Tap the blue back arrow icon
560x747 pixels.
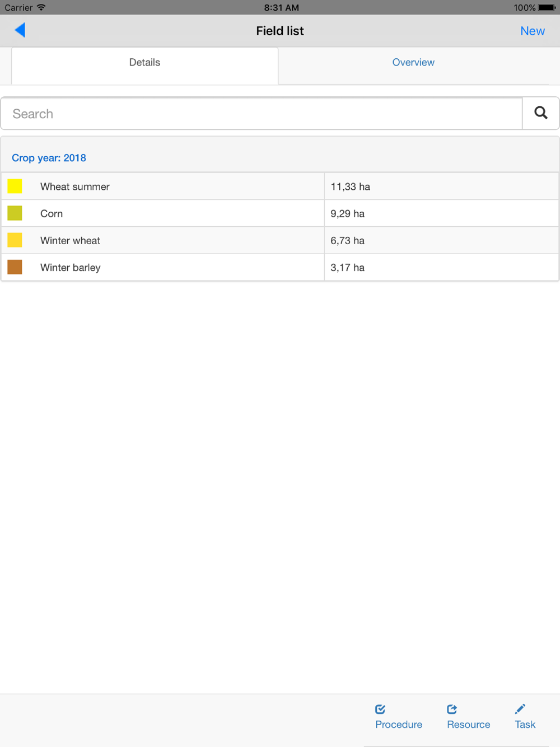[x=20, y=30]
